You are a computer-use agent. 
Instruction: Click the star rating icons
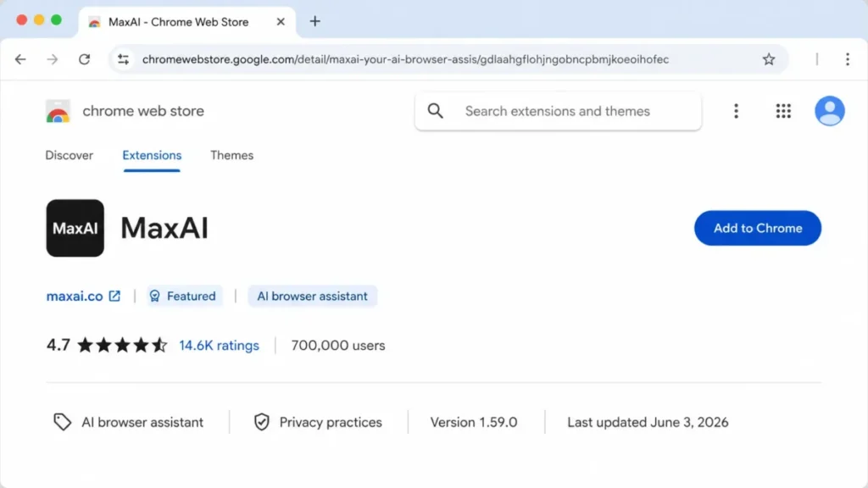coord(122,346)
